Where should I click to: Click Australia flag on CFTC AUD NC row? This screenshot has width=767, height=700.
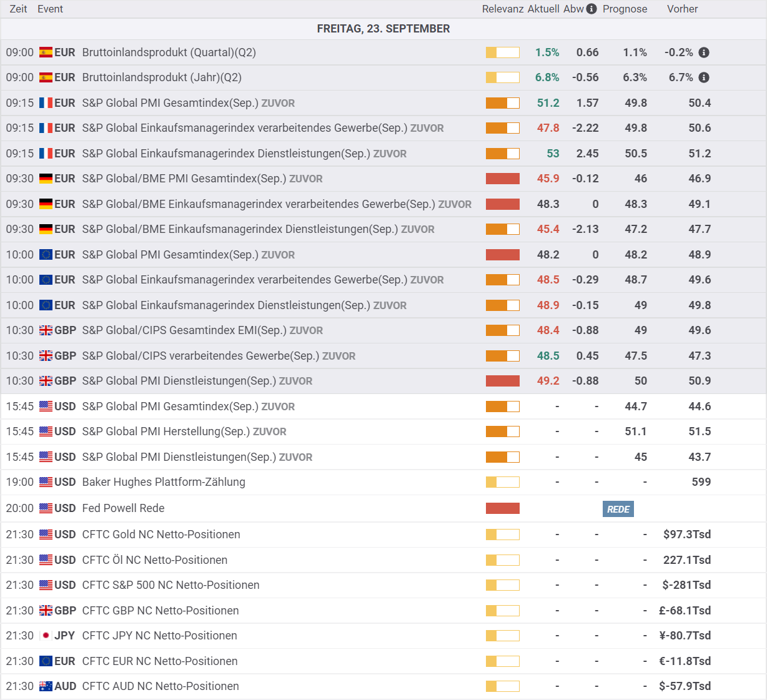pyautogui.click(x=46, y=686)
